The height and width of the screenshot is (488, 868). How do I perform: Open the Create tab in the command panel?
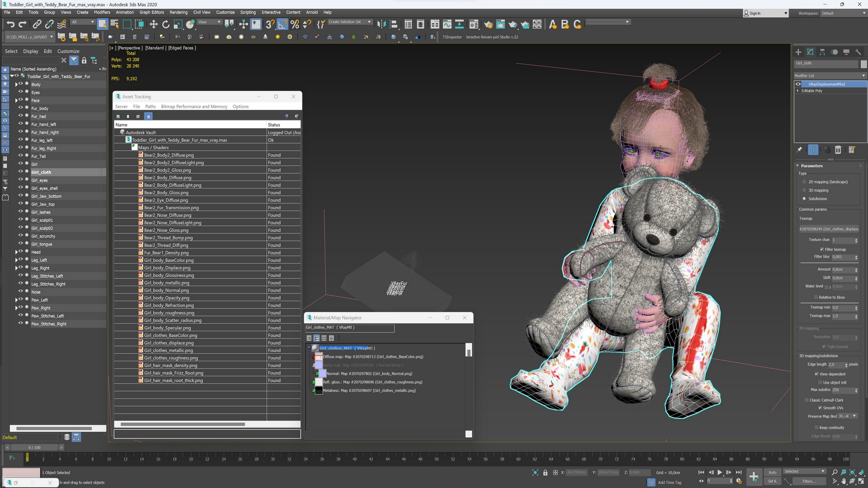click(798, 52)
